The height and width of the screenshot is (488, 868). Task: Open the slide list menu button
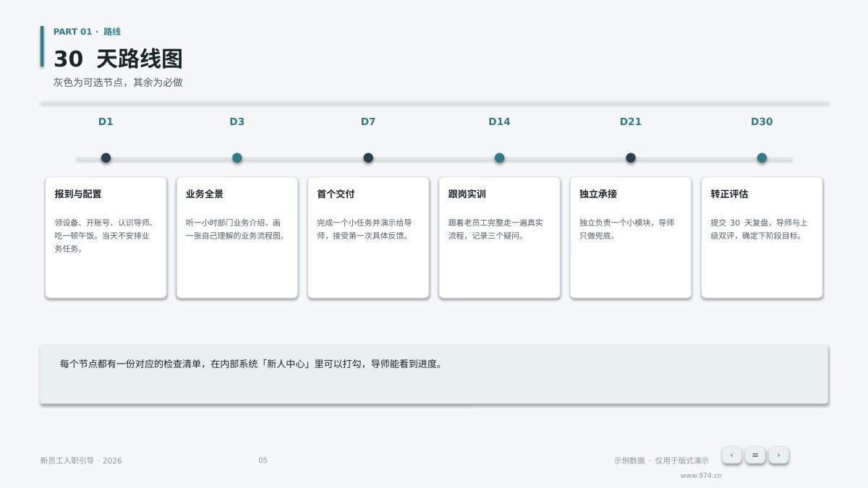(755, 455)
